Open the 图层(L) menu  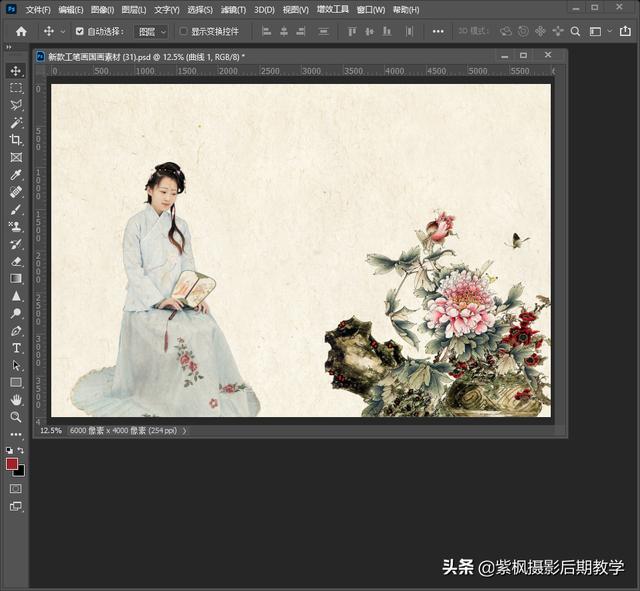(x=134, y=10)
